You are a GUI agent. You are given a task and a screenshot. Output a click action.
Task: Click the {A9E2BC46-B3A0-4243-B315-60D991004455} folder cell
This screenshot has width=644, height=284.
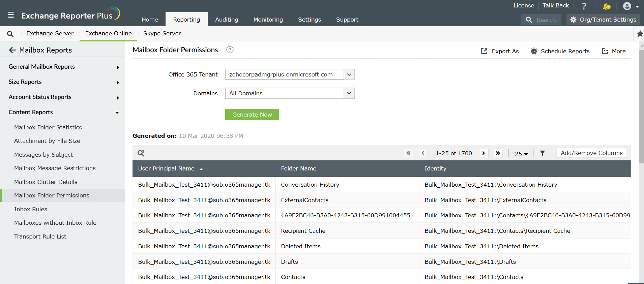[347, 215]
